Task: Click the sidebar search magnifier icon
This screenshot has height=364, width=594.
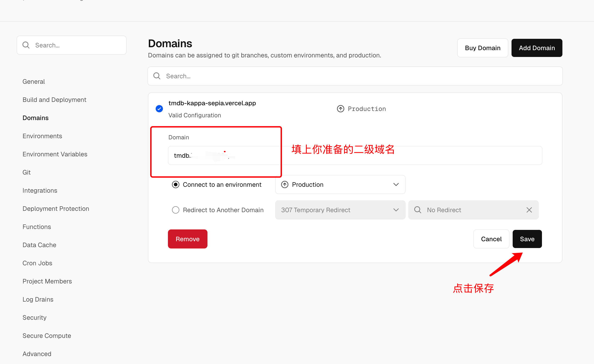Action: 26,45
